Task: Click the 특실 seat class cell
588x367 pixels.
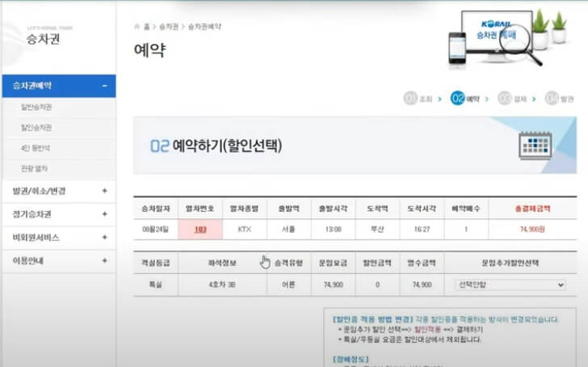Action: [x=155, y=285]
